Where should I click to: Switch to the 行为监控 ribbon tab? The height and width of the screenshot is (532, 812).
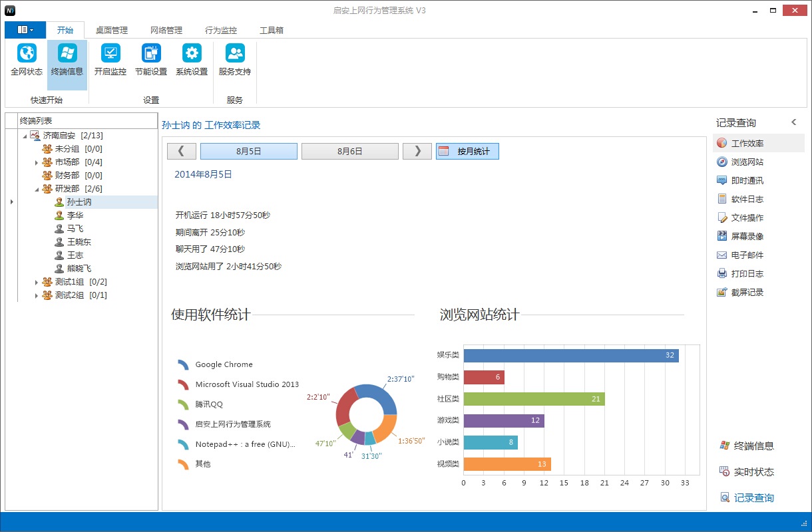[x=221, y=30]
